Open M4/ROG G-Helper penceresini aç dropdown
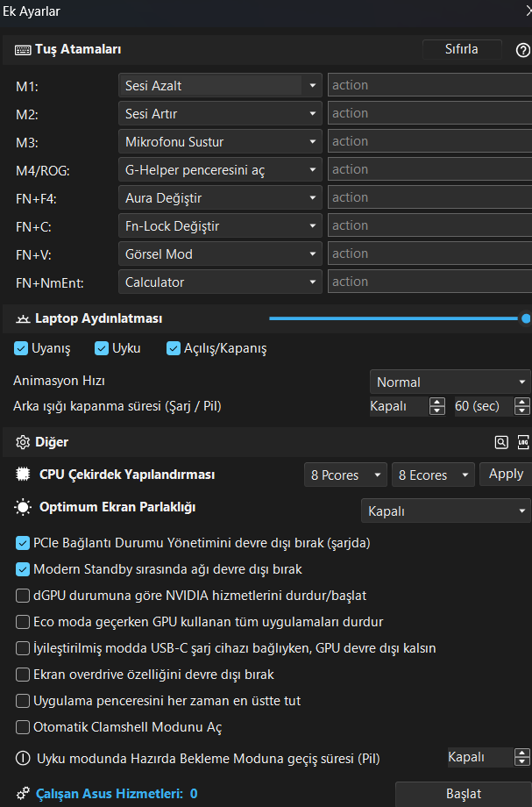532x807 pixels. [x=220, y=169]
